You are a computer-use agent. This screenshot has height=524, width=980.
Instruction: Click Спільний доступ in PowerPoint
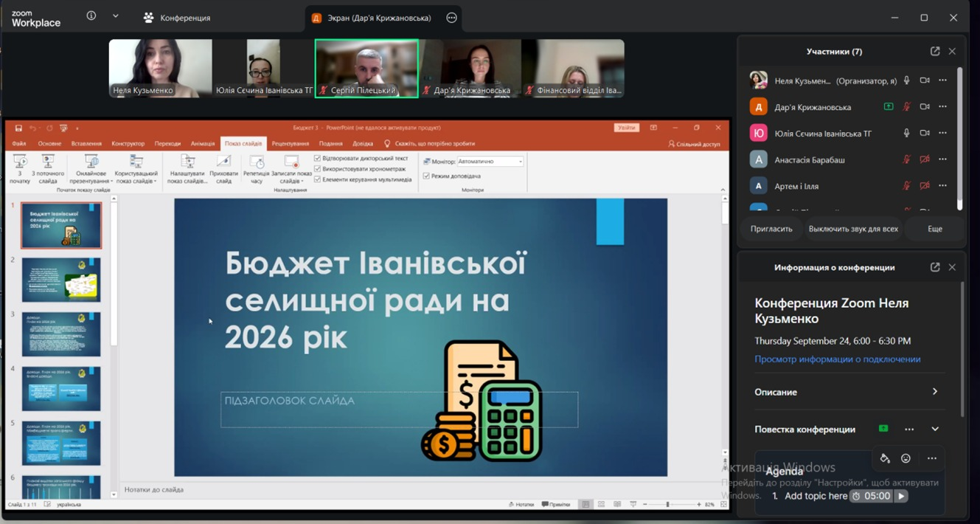coord(693,144)
